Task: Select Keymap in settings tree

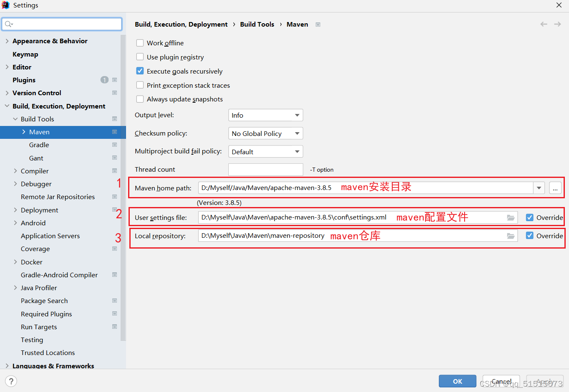Action: (x=25, y=54)
